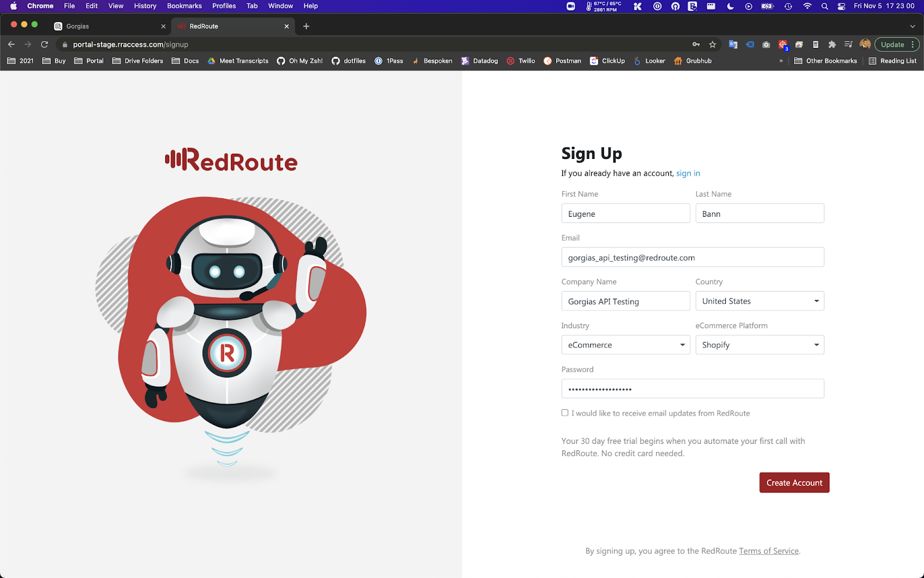Open the Portal bookmark folder
924x578 pixels.
point(89,61)
